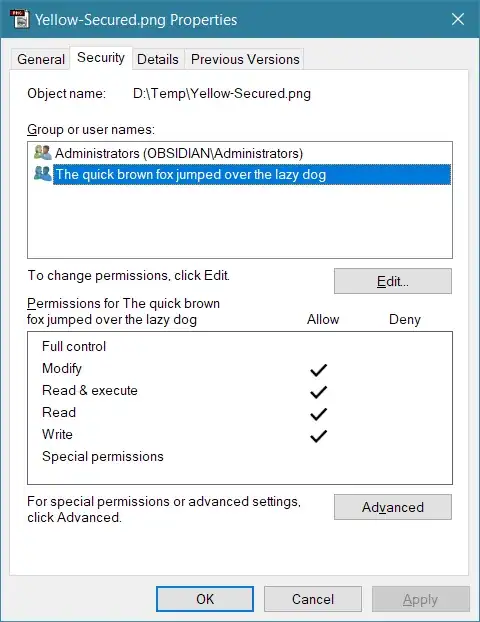Click the Modify allow checkmark
480x622 pixels.
pos(319,370)
